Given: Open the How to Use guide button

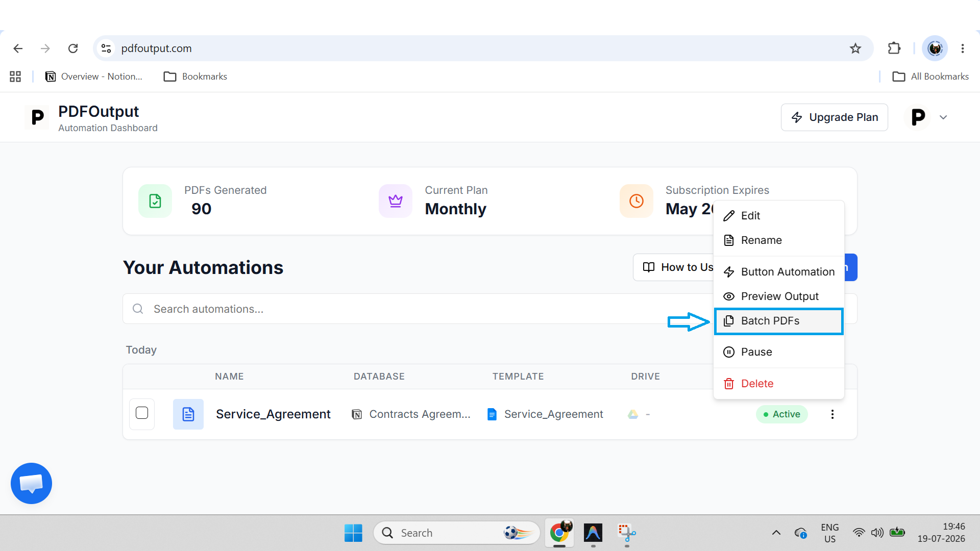Looking at the screenshot, I should click(674, 267).
